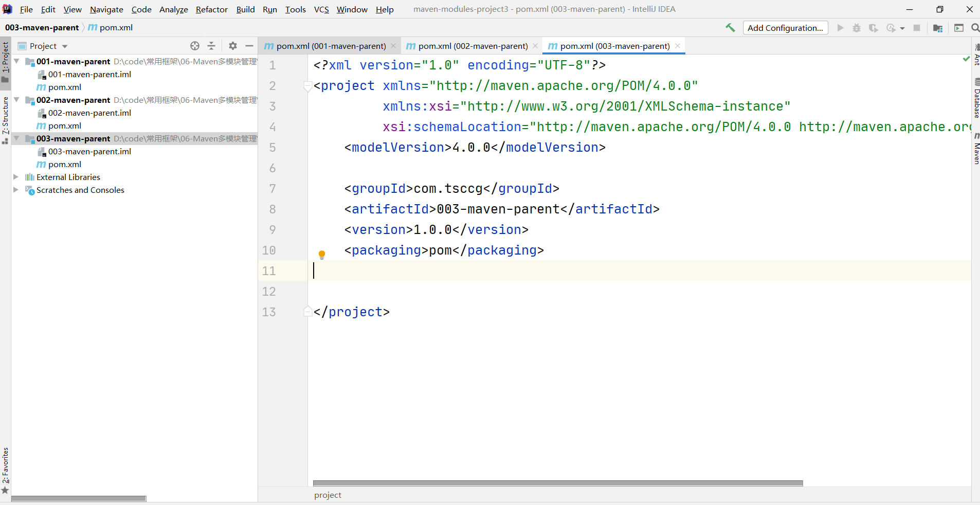Click Locate/Select Opened File target icon
The width and height of the screenshot is (980, 505).
pos(195,46)
